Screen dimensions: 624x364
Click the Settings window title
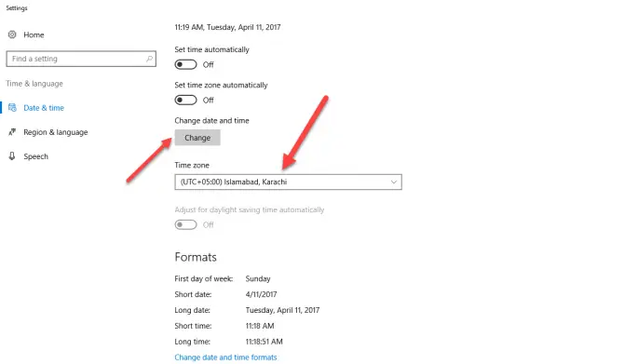tap(17, 8)
